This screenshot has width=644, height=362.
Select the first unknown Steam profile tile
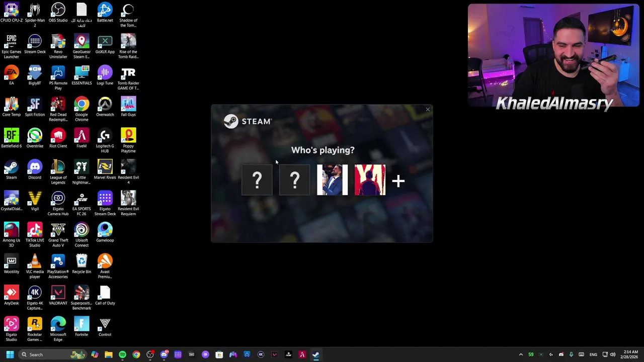pos(257,180)
